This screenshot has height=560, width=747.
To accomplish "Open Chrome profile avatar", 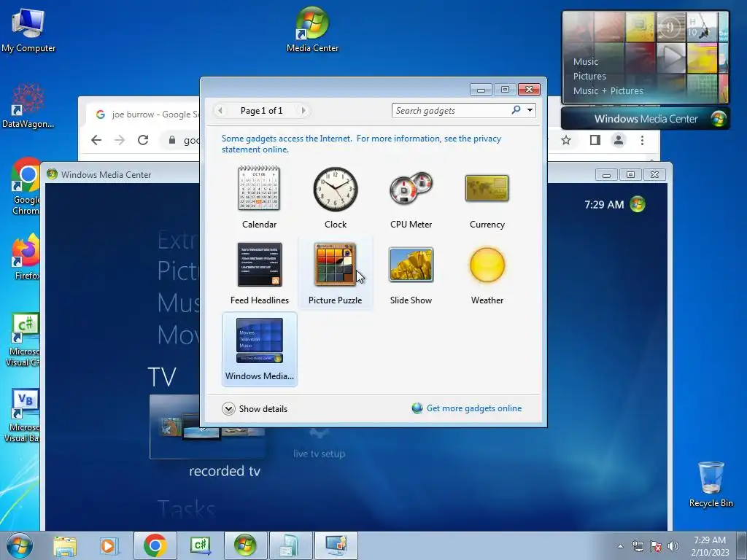I will click(619, 140).
